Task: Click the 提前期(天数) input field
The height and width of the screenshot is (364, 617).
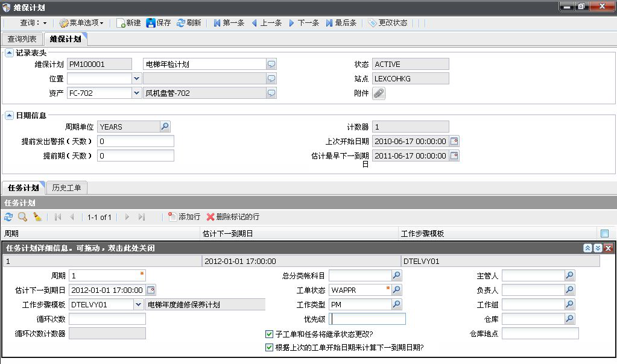Action: (x=135, y=155)
